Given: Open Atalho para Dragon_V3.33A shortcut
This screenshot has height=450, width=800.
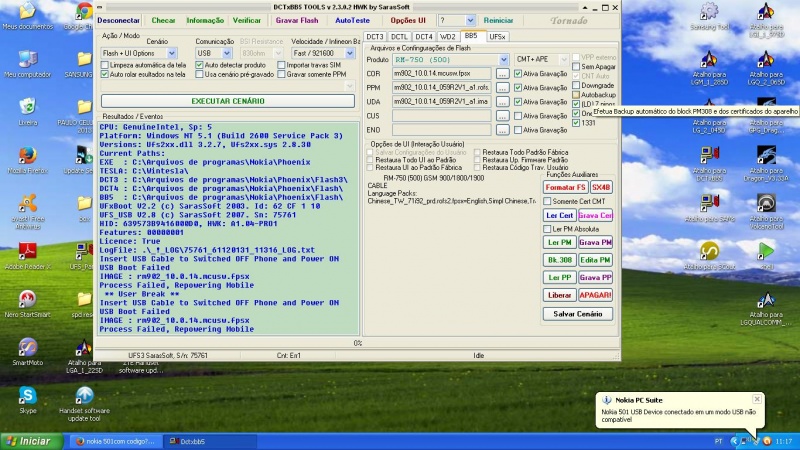Looking at the screenshot, I should (766, 164).
